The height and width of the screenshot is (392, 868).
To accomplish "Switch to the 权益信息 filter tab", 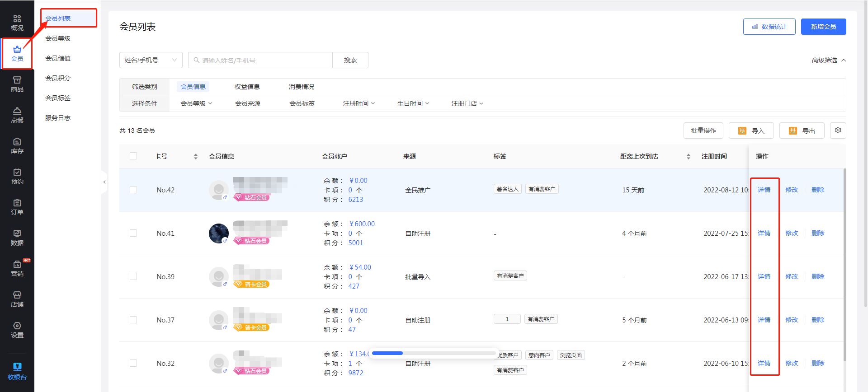I will (x=247, y=87).
